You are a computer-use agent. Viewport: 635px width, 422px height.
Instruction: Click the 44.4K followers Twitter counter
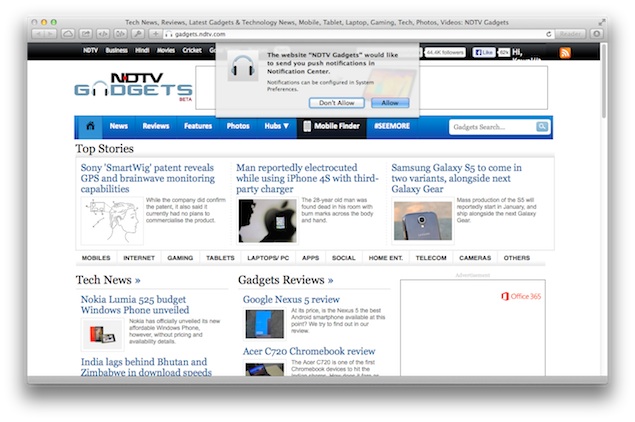coord(445,52)
